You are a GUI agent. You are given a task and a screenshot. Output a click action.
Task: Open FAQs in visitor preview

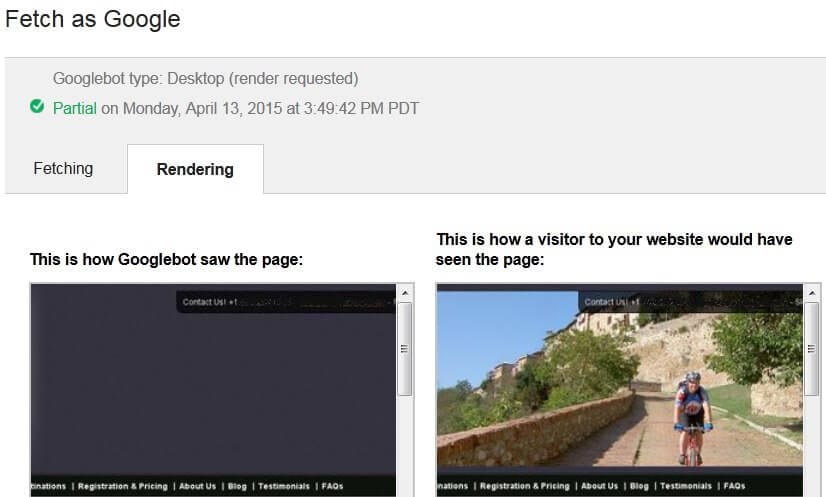[734, 486]
